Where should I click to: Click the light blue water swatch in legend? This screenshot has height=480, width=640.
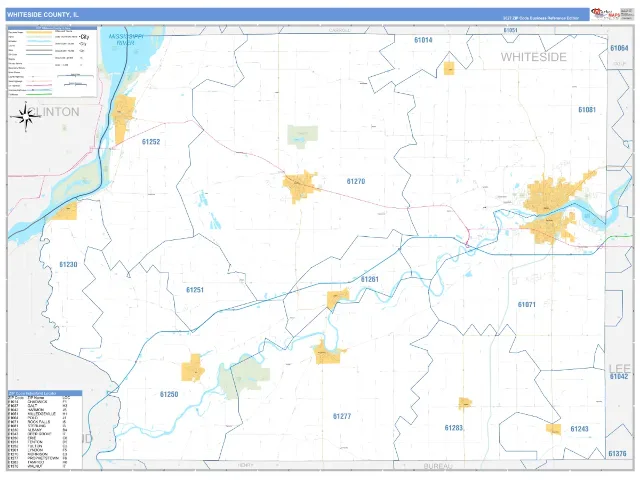pyautogui.click(x=39, y=41)
